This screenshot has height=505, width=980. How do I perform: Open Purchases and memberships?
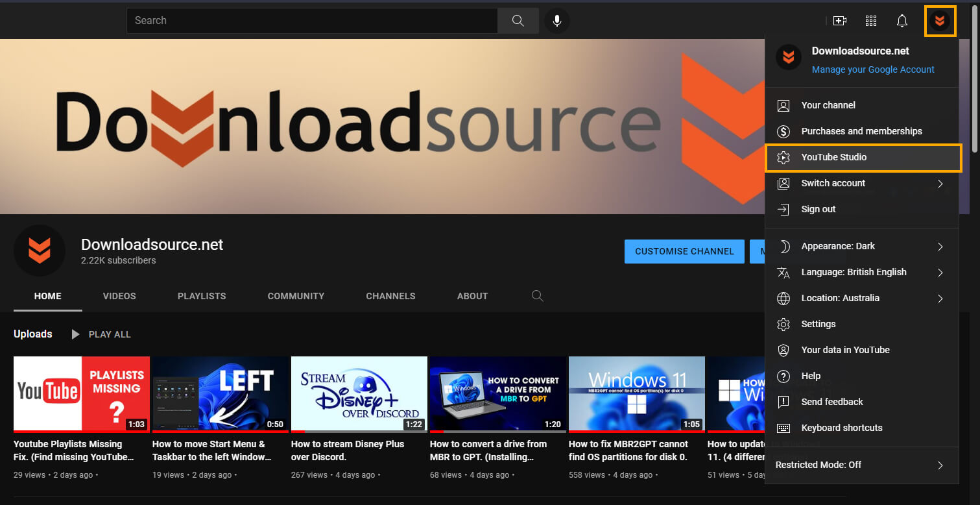tap(862, 131)
